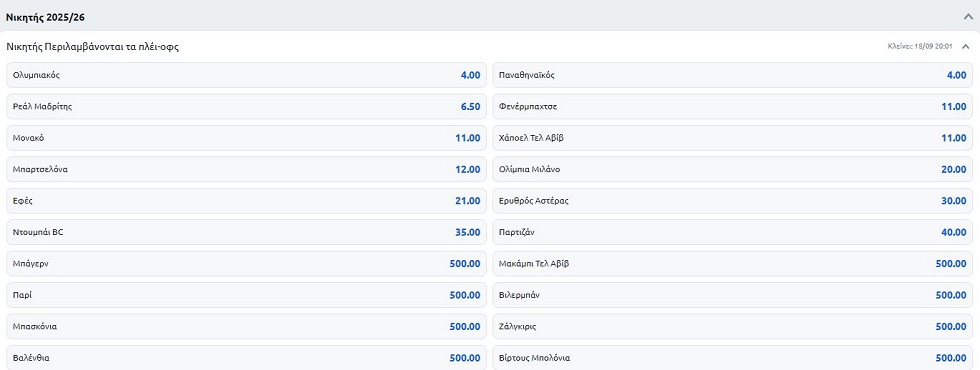Select Ολυμπιακός at odds 4.00
The width and height of the screenshot is (980, 370).
pyautogui.click(x=246, y=75)
